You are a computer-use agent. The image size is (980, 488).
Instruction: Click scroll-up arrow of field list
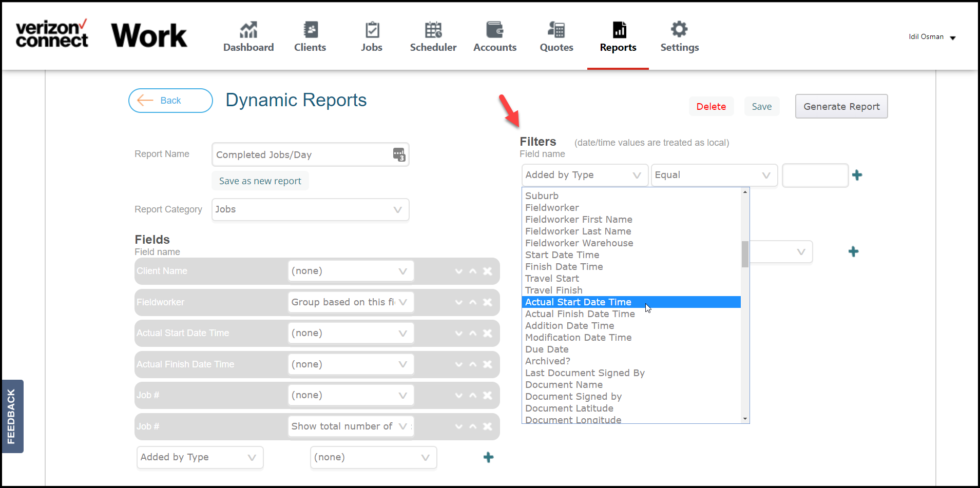745,192
